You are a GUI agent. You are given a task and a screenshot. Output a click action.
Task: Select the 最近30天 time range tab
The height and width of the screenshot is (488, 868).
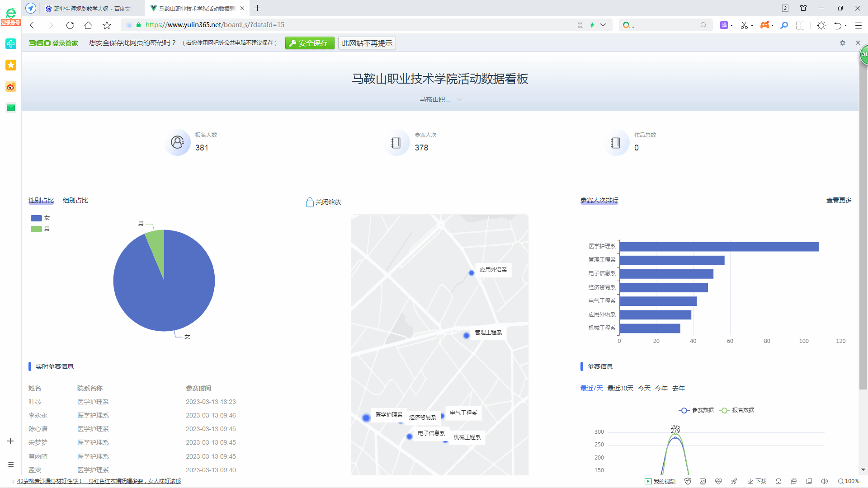click(x=620, y=388)
